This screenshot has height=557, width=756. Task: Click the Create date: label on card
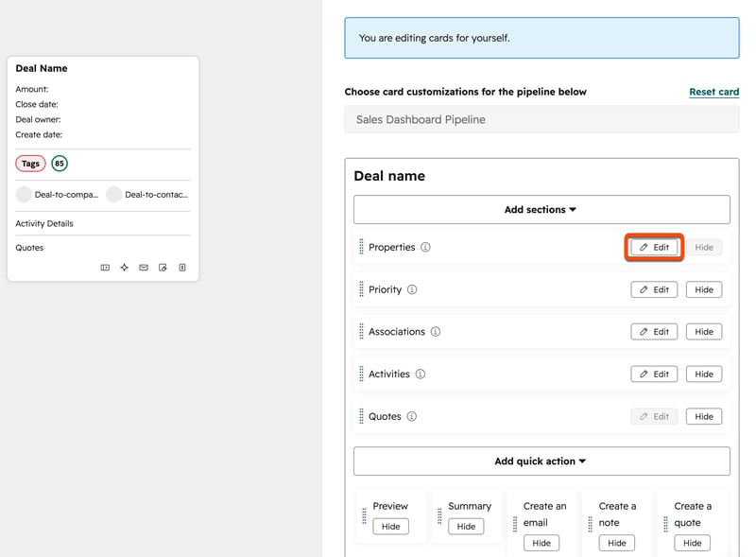[x=39, y=134]
